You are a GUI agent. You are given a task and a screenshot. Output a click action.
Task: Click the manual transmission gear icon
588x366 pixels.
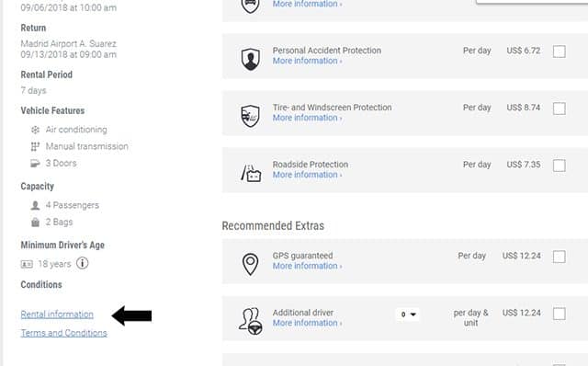pyautogui.click(x=35, y=146)
